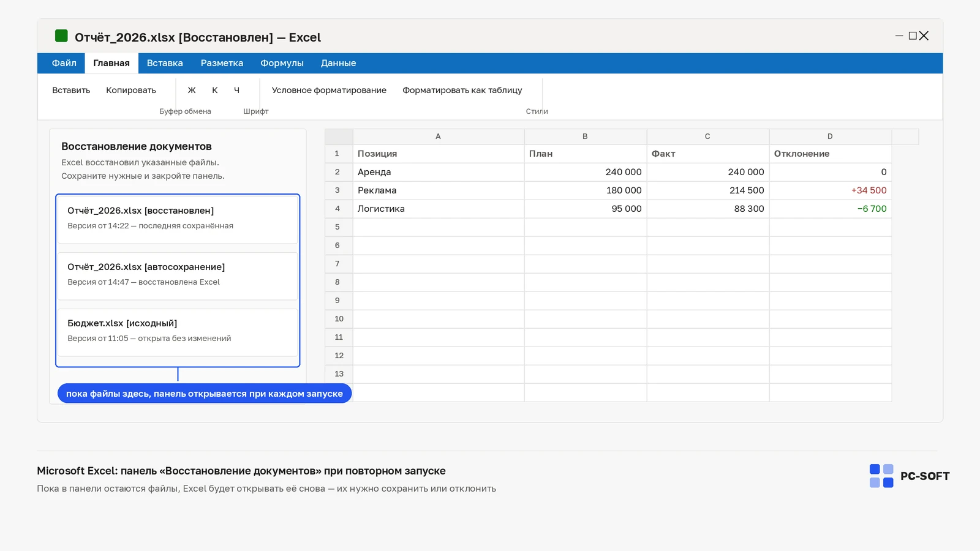The width and height of the screenshot is (980, 551).
Task: Minimize the Excel window
Action: tap(899, 36)
